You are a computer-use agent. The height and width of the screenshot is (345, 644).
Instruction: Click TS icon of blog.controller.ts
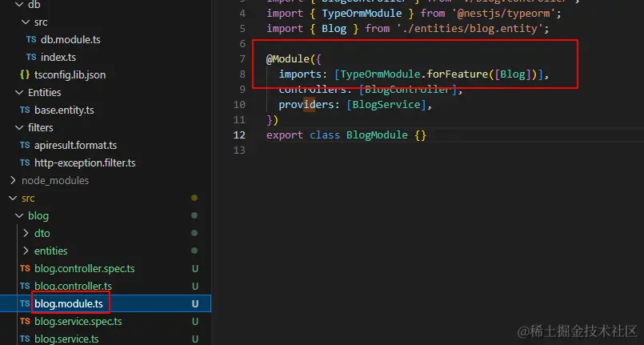click(x=25, y=287)
